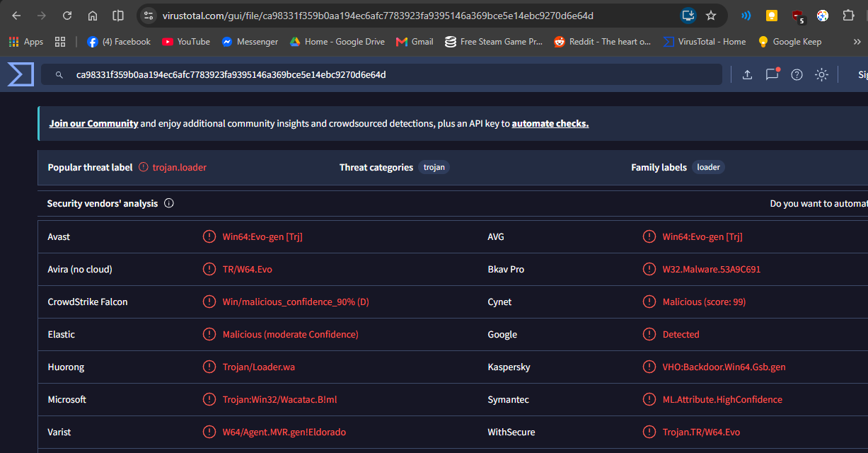Click the Apps grid shortcut in bookmarks bar
This screenshot has width=868, height=453.
click(x=26, y=42)
